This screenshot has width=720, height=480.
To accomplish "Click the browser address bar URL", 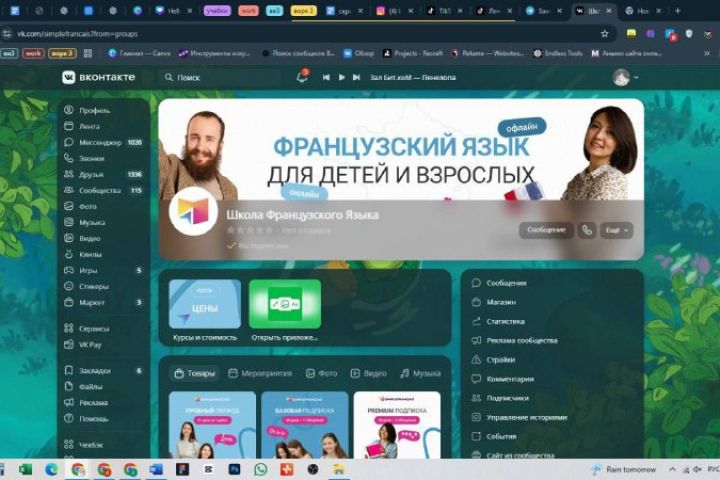I will (78, 34).
